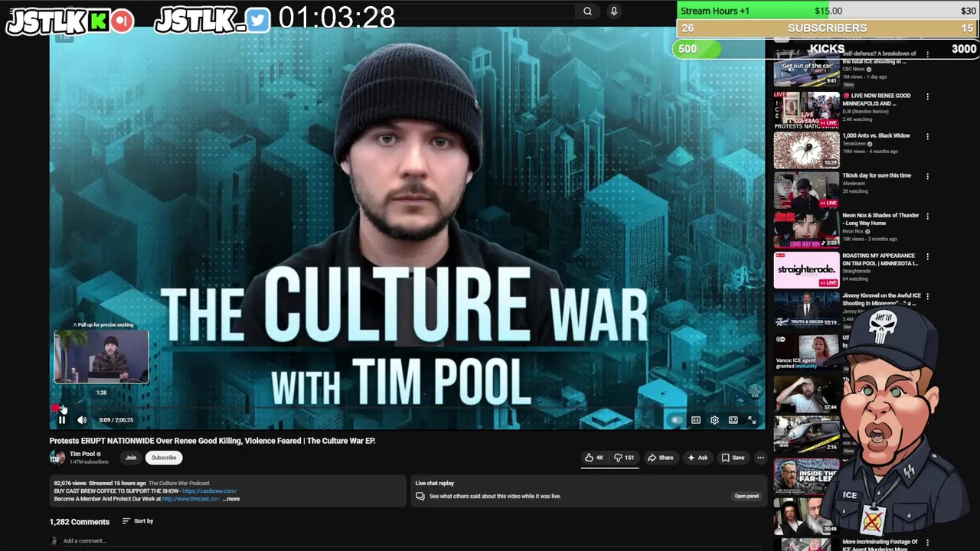This screenshot has height=551, width=980.
Task: Toggle the autoplay switch in the player
Action: [x=677, y=419]
